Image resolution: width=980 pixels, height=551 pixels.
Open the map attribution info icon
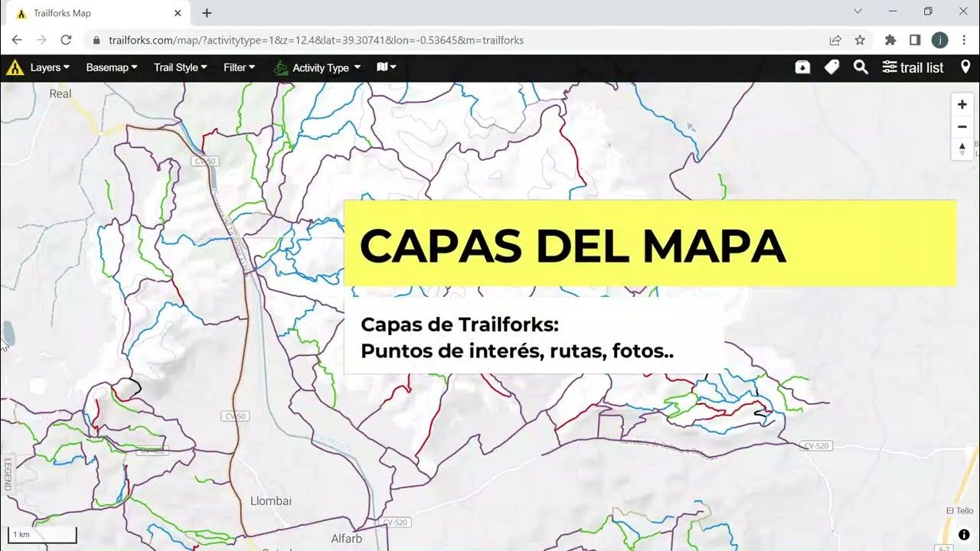964,535
